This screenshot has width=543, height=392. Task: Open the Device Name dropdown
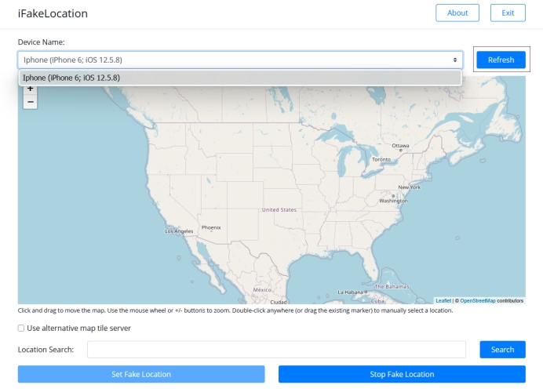(x=240, y=60)
